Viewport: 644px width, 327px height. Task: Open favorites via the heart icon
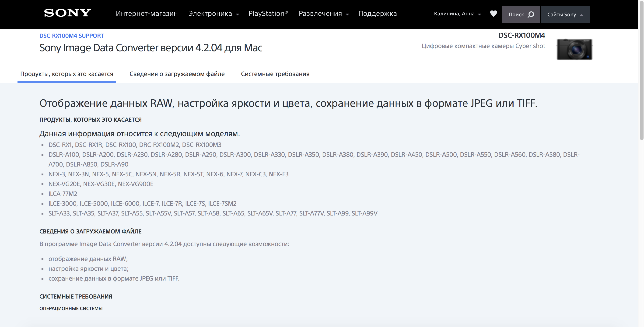click(x=493, y=14)
